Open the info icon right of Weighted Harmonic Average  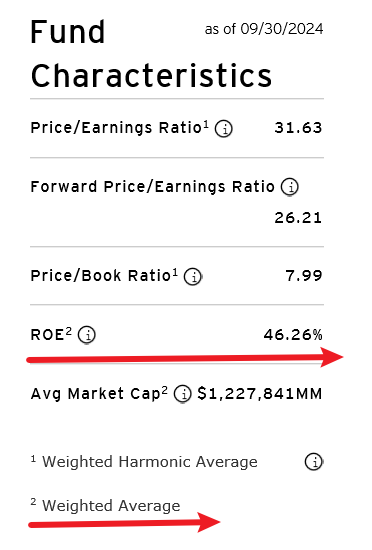coord(313,462)
